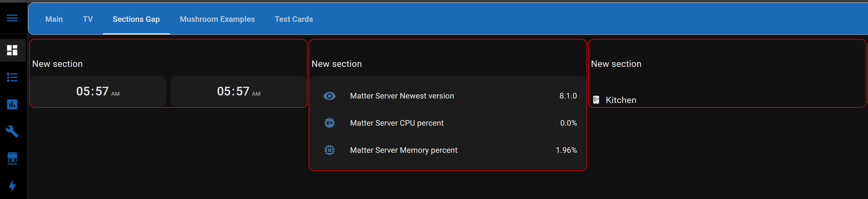Image resolution: width=868 pixels, height=199 pixels.
Task: Open Developer tools wrench icon
Action: pos(12,132)
